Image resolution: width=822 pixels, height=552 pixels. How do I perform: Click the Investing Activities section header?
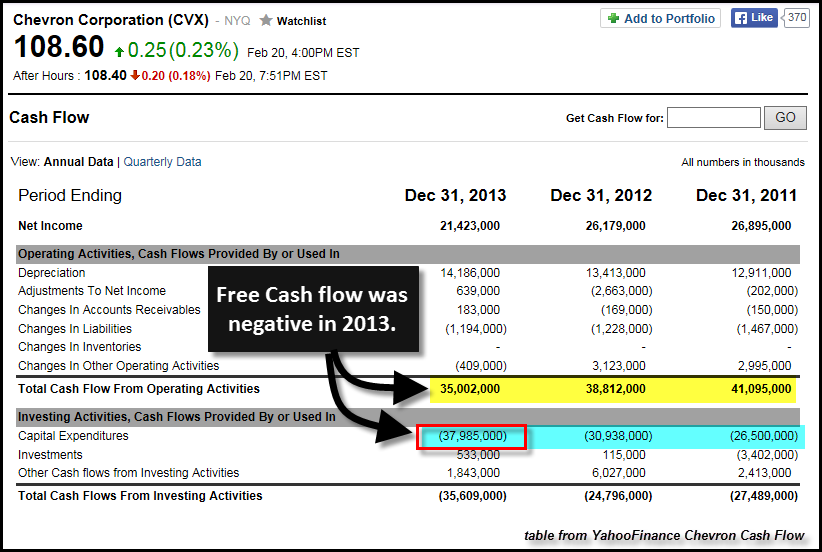pyautogui.click(x=408, y=417)
